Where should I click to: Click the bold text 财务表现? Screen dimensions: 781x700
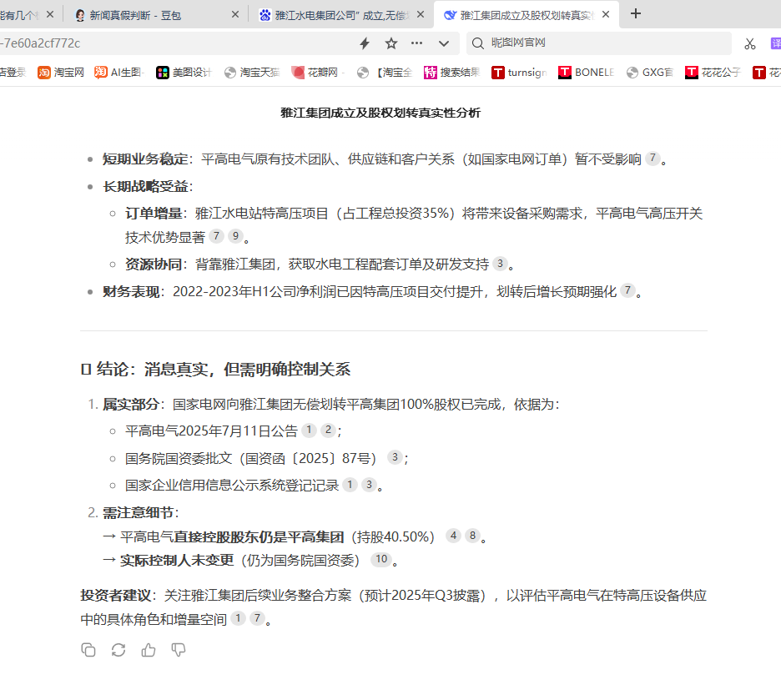131,292
